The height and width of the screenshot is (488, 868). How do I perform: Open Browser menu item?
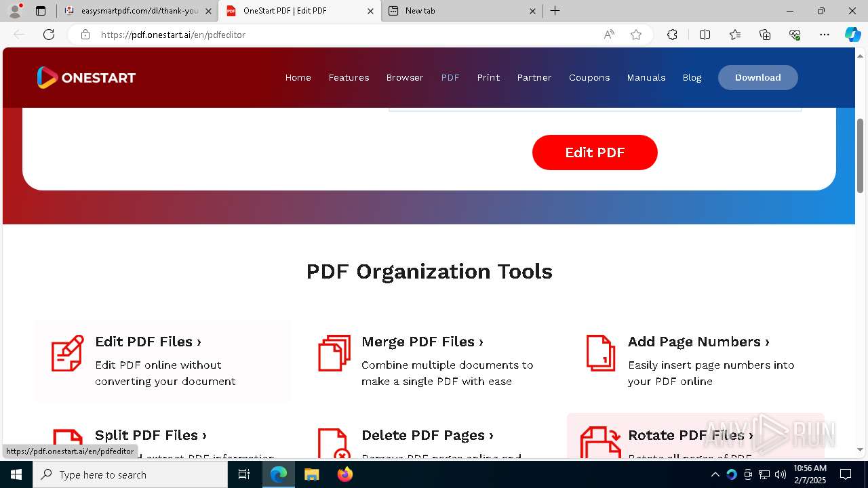tap(405, 77)
